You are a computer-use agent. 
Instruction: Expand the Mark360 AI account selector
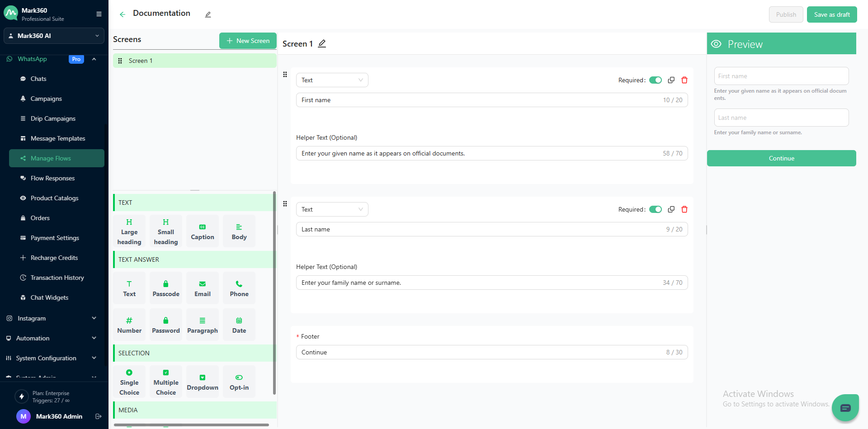tap(54, 36)
